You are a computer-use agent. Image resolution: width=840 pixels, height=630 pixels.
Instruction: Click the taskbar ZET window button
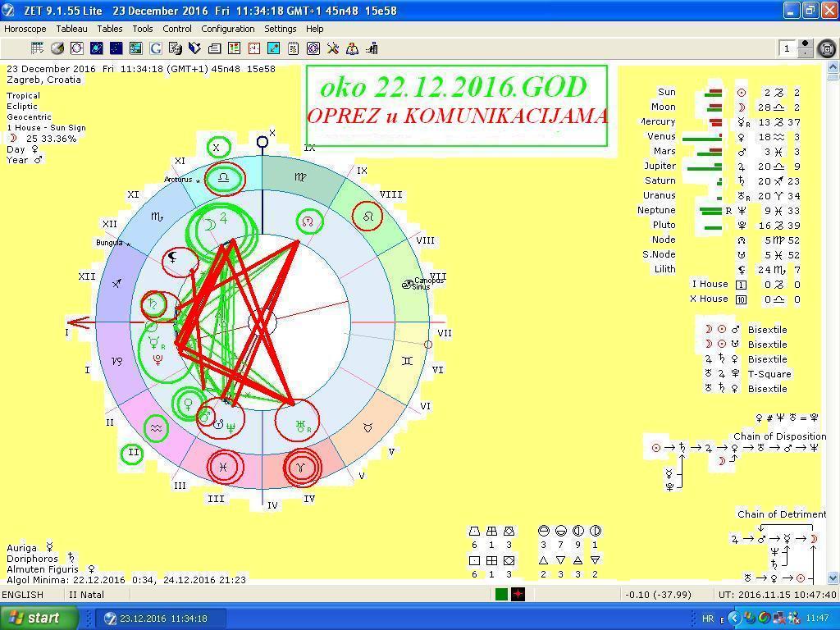pos(160,619)
